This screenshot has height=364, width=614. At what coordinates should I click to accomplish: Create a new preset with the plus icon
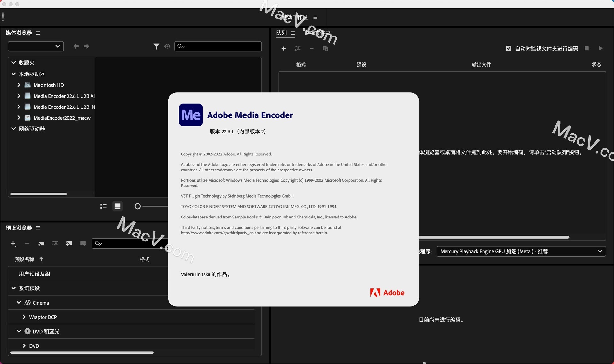coord(13,244)
